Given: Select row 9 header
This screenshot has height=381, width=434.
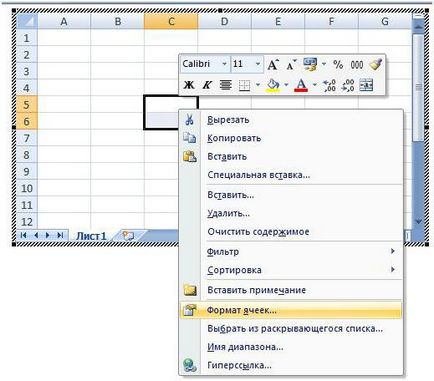Looking at the screenshot, I should pyautogui.click(x=27, y=172).
